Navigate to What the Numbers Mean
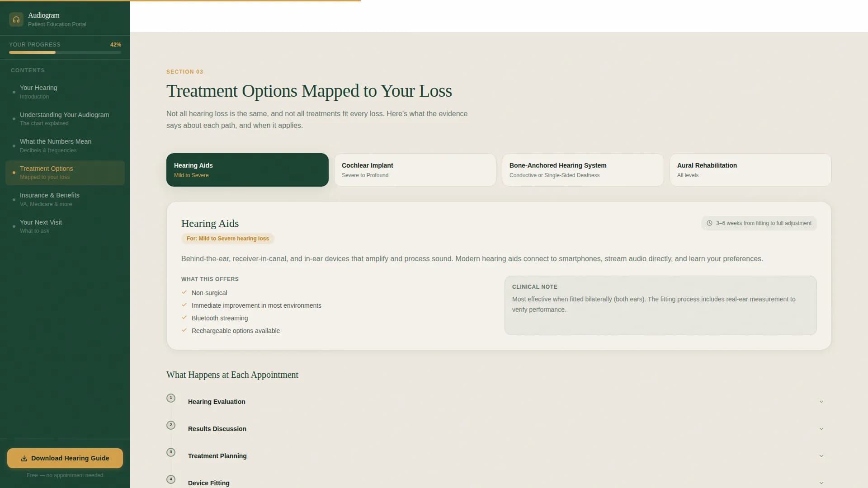 65,145
